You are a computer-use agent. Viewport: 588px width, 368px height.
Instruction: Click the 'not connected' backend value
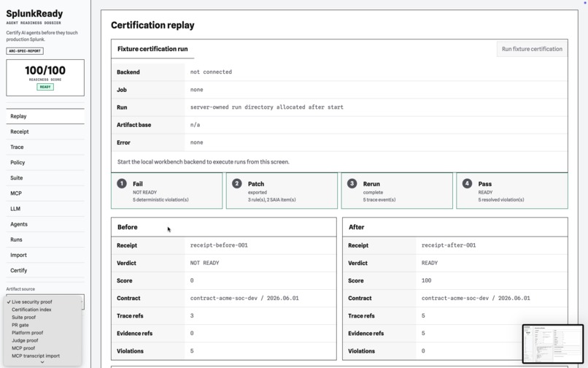pos(211,72)
